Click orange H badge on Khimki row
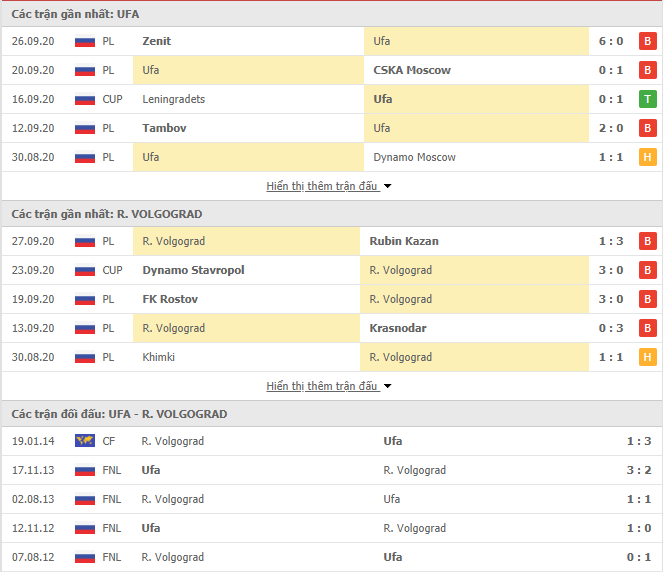 pos(647,357)
